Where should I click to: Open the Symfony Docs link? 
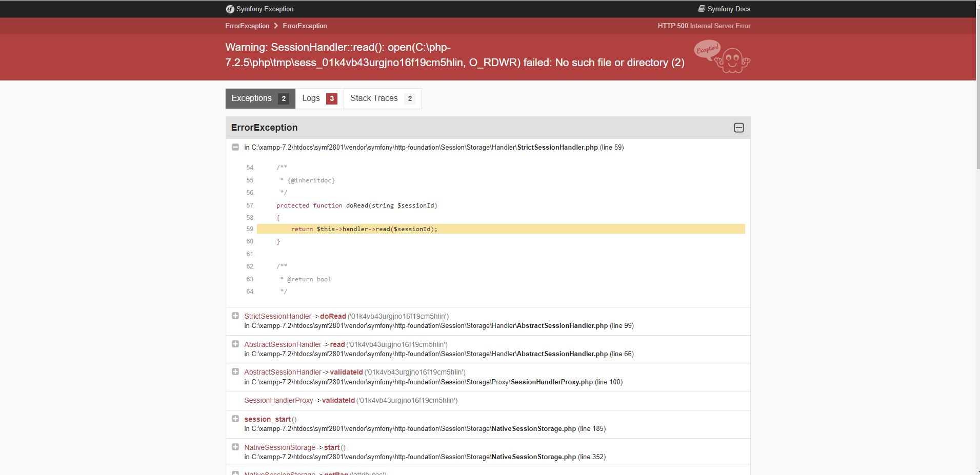tap(728, 9)
